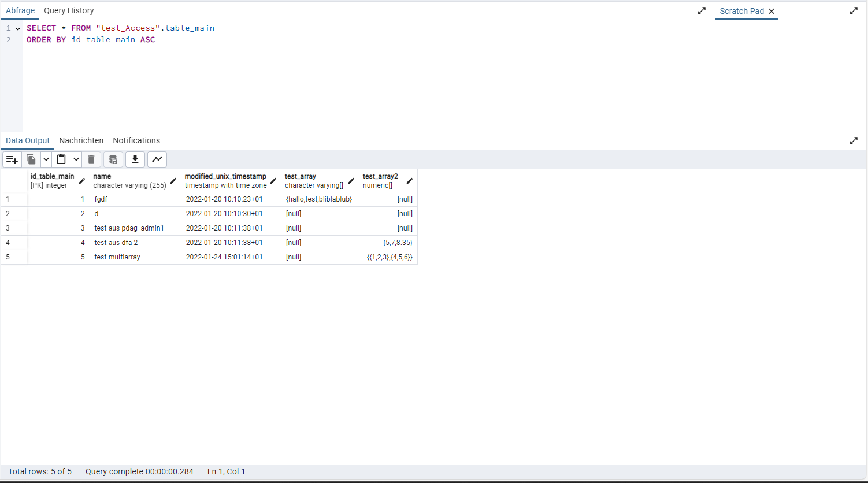Viewport: 868px width, 483px height.
Task: Click the Add row icon
Action: (12, 159)
